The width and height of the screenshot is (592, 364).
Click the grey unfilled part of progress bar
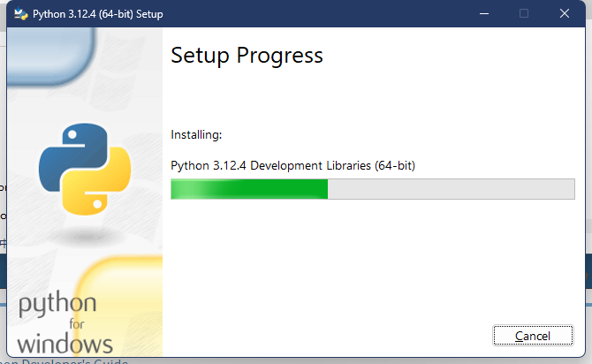451,189
